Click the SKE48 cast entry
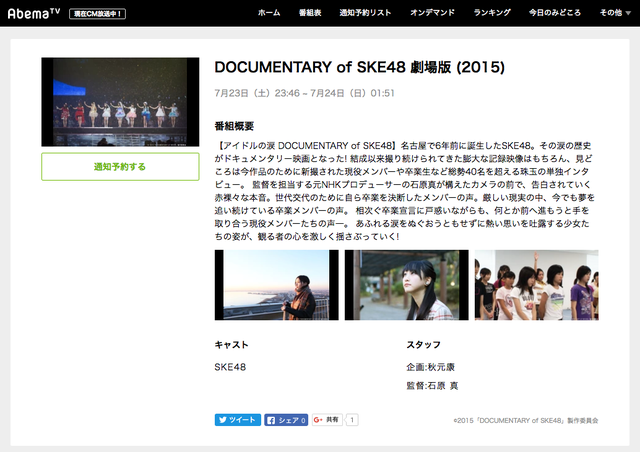The image size is (640, 452). click(x=230, y=367)
